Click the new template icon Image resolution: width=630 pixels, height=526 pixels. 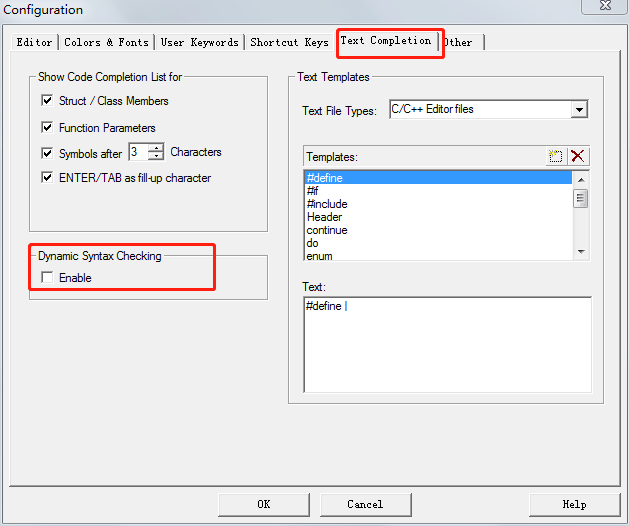tap(556, 156)
